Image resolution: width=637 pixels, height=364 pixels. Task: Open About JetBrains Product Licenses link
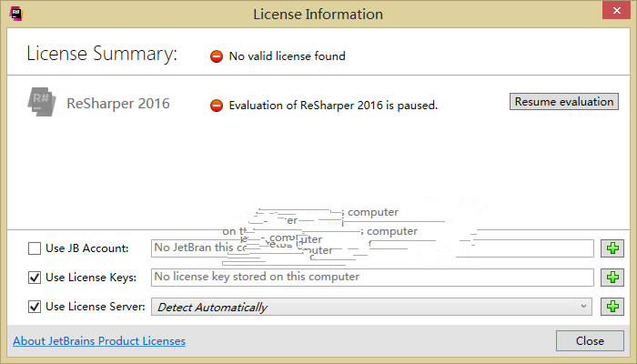(x=99, y=341)
